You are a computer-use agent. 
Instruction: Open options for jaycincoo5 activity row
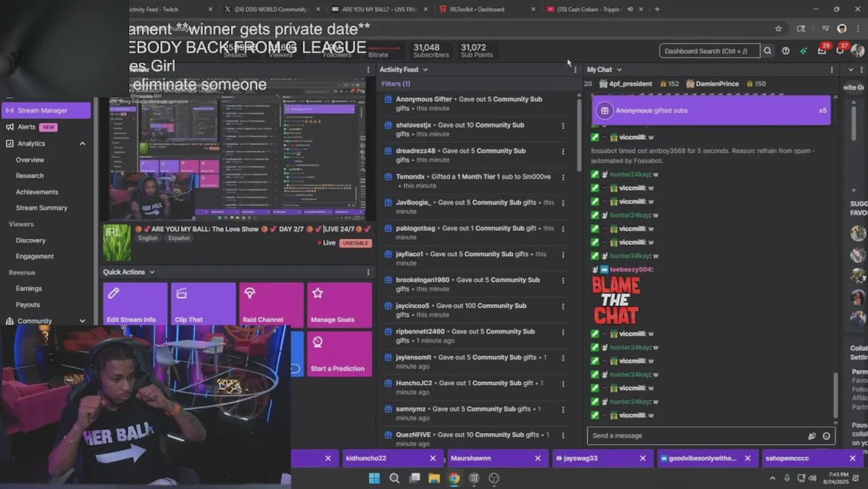click(562, 306)
